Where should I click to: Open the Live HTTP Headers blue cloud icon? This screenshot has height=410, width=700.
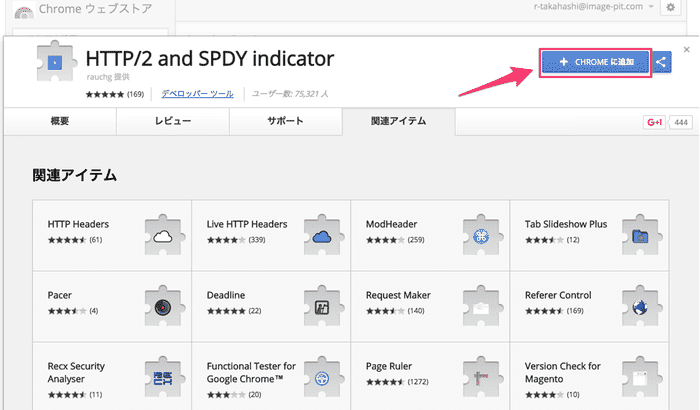322,236
